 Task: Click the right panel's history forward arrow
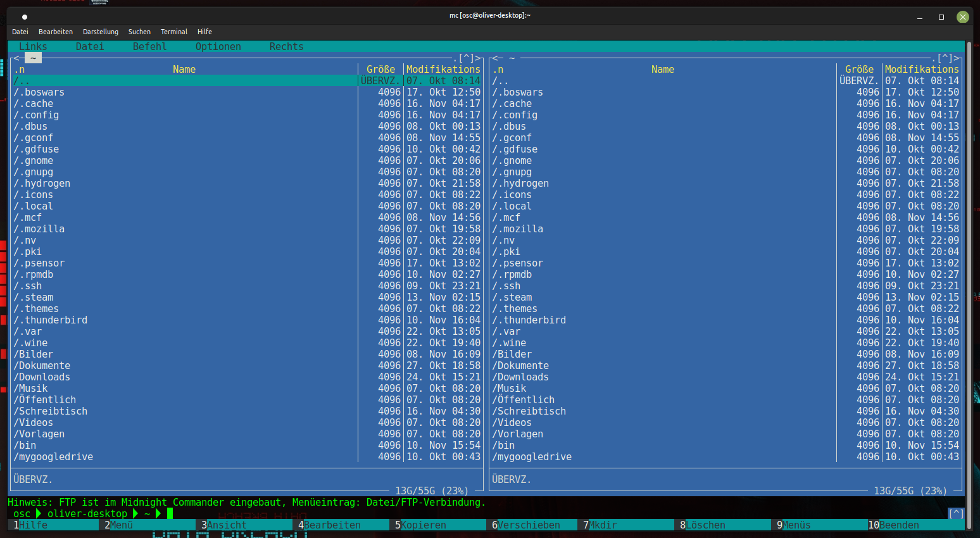pos(957,58)
